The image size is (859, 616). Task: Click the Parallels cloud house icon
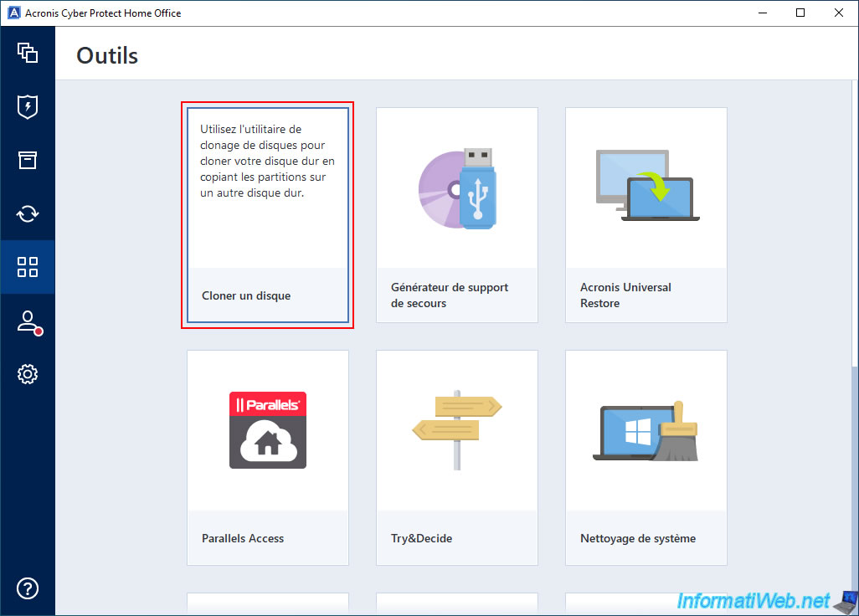point(268,429)
